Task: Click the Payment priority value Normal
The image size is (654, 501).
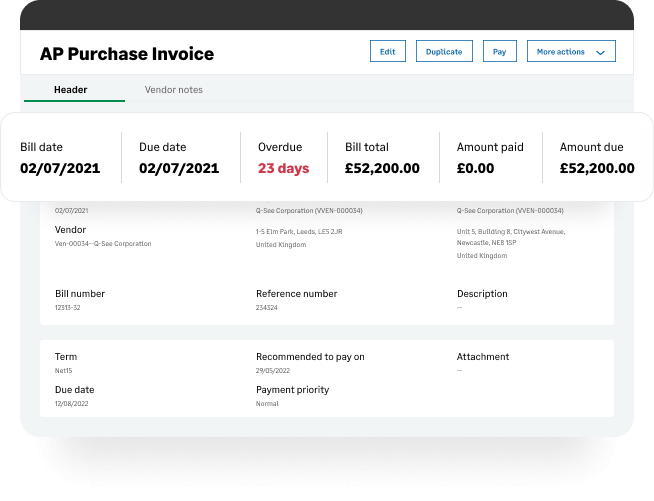Action: click(x=267, y=403)
